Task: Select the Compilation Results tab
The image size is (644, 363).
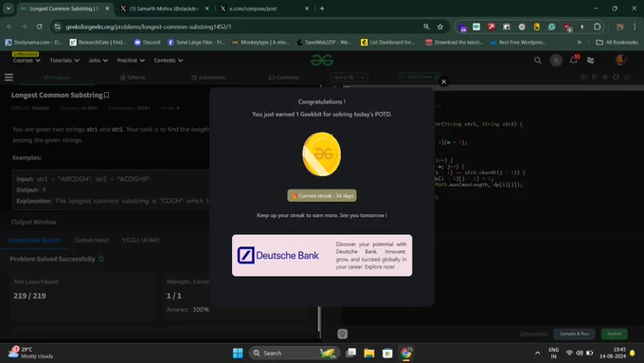Action: click(x=34, y=240)
